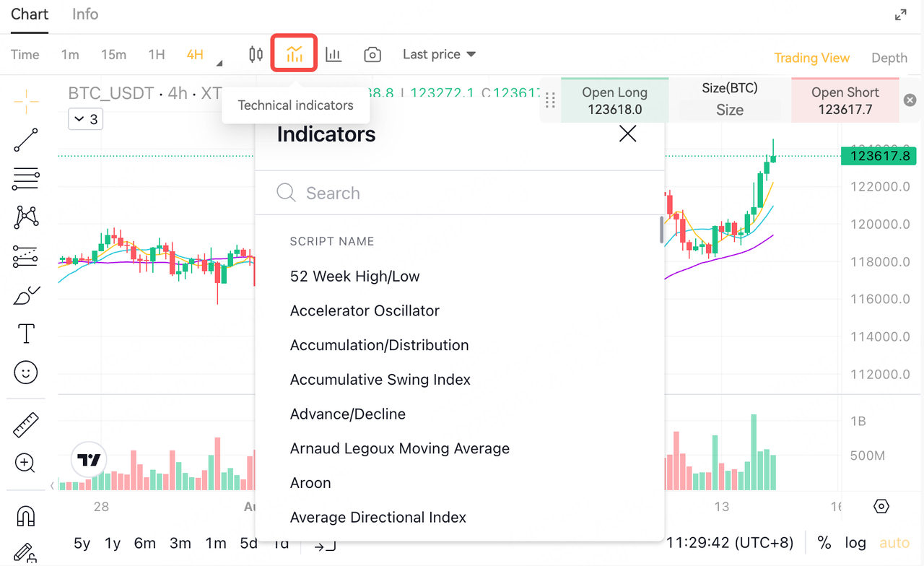924x566 pixels.
Task: Toggle logarithmic scale with log button
Action: click(x=855, y=542)
